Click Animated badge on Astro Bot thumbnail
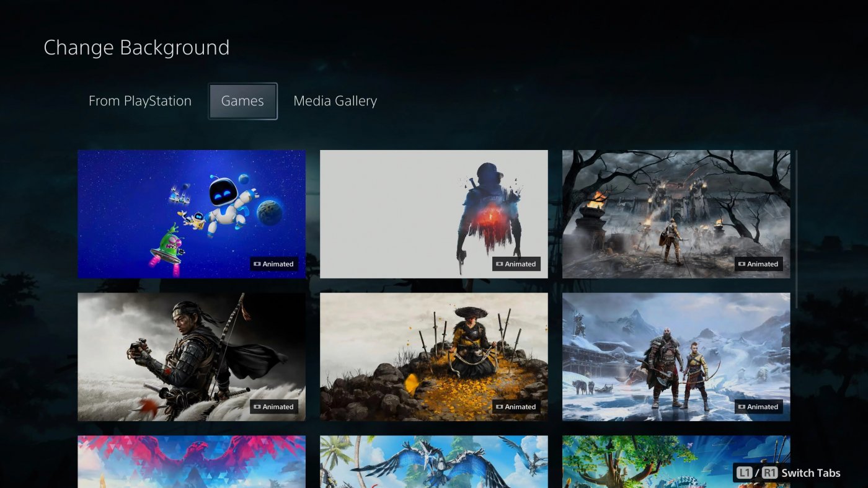The width and height of the screenshot is (868, 488). pos(274,264)
